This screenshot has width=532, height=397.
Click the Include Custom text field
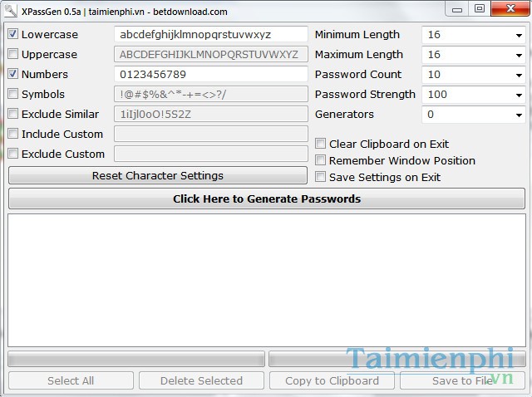(x=210, y=135)
